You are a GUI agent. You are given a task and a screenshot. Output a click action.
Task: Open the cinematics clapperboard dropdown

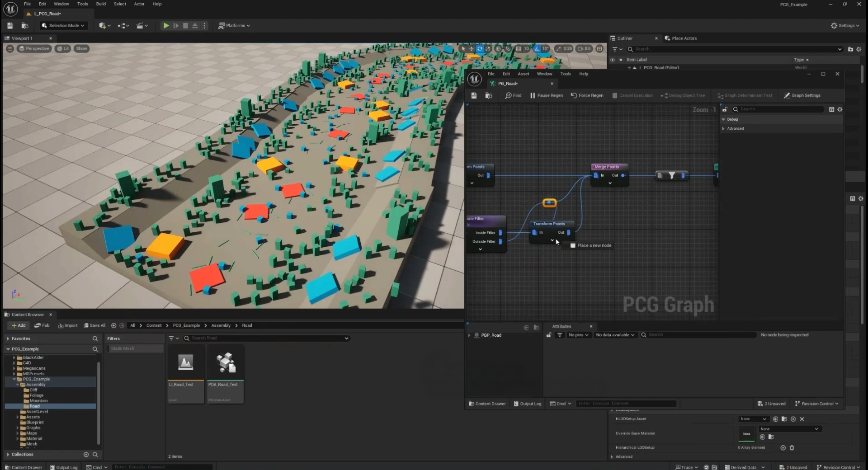point(142,26)
